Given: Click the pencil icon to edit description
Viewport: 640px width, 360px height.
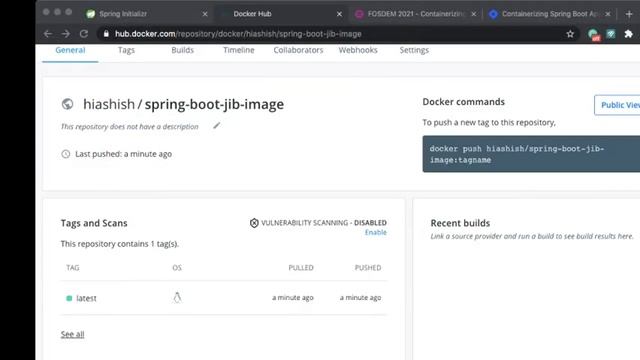Looking at the screenshot, I should (x=216, y=126).
